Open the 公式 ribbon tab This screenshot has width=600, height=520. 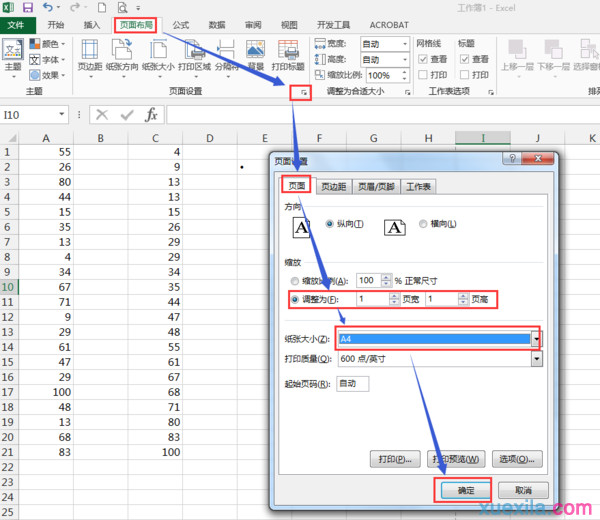click(x=181, y=24)
